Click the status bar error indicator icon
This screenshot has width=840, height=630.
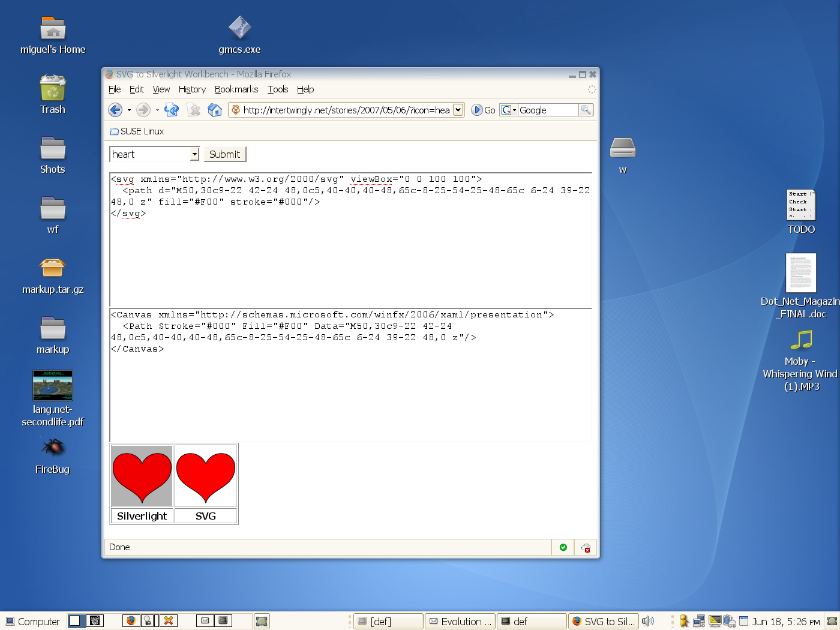click(x=586, y=547)
